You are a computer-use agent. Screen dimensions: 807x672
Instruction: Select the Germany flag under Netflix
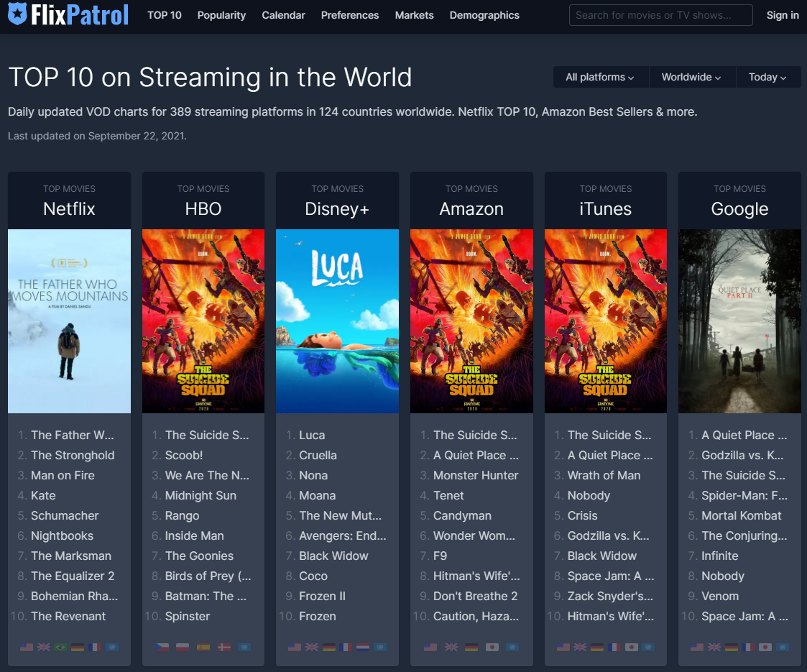click(78, 648)
